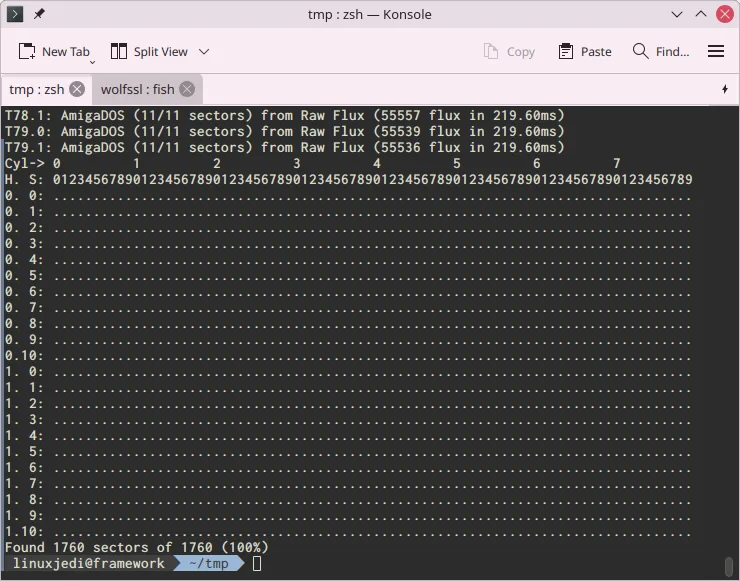Expand the Split View dropdown chevron
The image size is (740, 581).
(204, 51)
